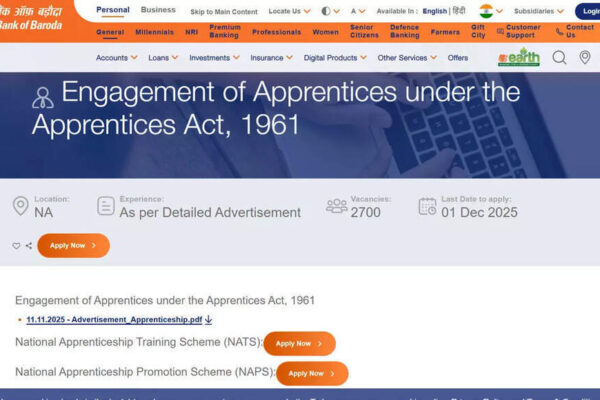Open the font size A dropdown

358,11
